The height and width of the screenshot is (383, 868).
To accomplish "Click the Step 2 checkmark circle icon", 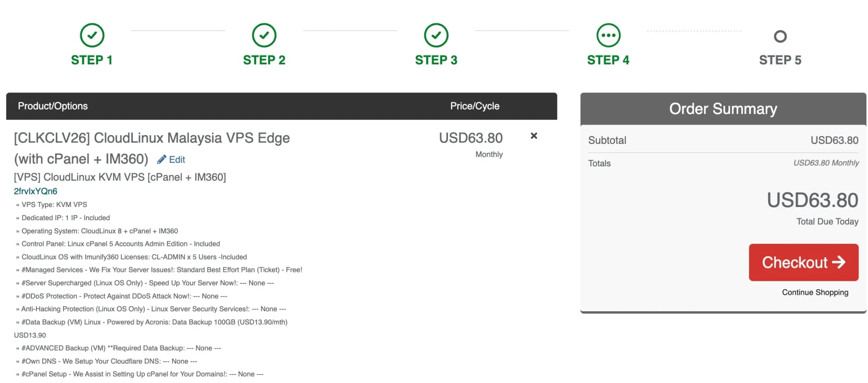I will click(x=264, y=35).
